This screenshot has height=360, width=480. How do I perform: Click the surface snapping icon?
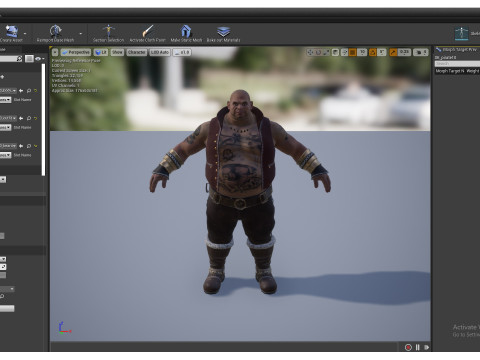[344, 52]
